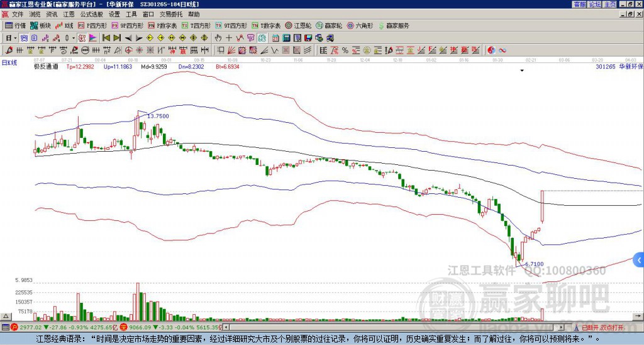Screen dimensions: 644x345
Task: Toggle the highlighted green brain icon button
Action: (262, 38)
